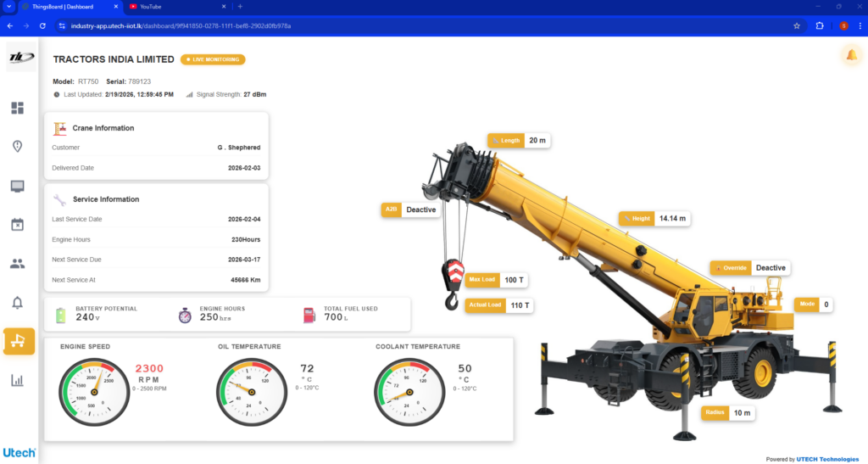This screenshot has width=868, height=464.
Task: Click the Service Information wrench icon
Action: pos(60,199)
